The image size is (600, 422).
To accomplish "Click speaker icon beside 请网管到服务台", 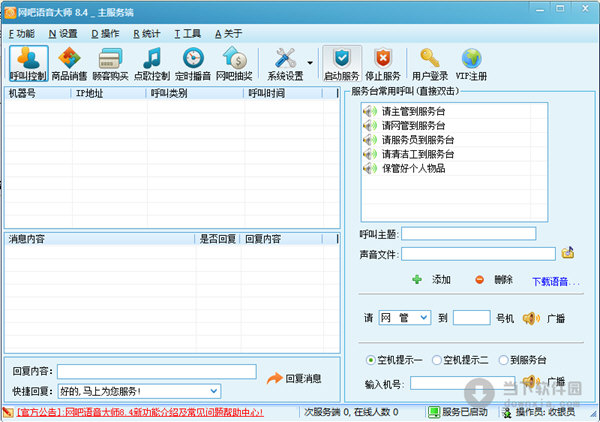I will (x=370, y=125).
